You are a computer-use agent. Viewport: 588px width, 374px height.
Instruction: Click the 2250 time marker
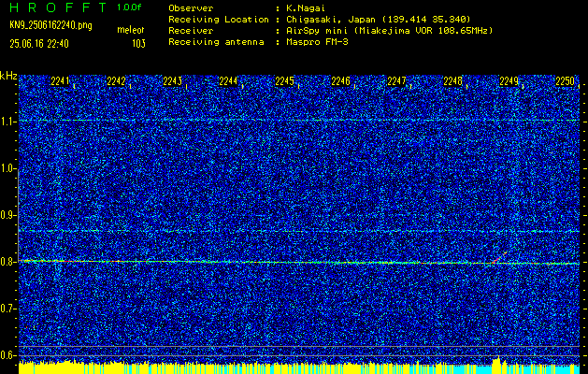pyautogui.click(x=566, y=81)
